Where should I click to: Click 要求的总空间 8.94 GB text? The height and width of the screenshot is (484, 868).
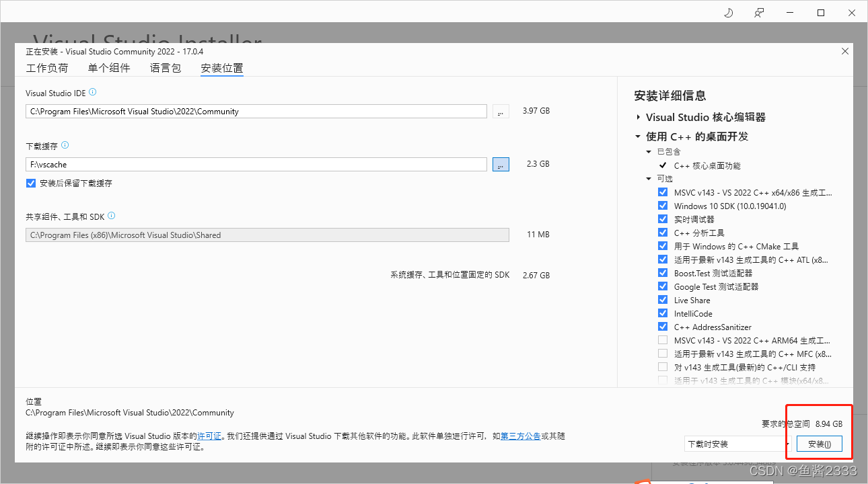click(x=802, y=424)
